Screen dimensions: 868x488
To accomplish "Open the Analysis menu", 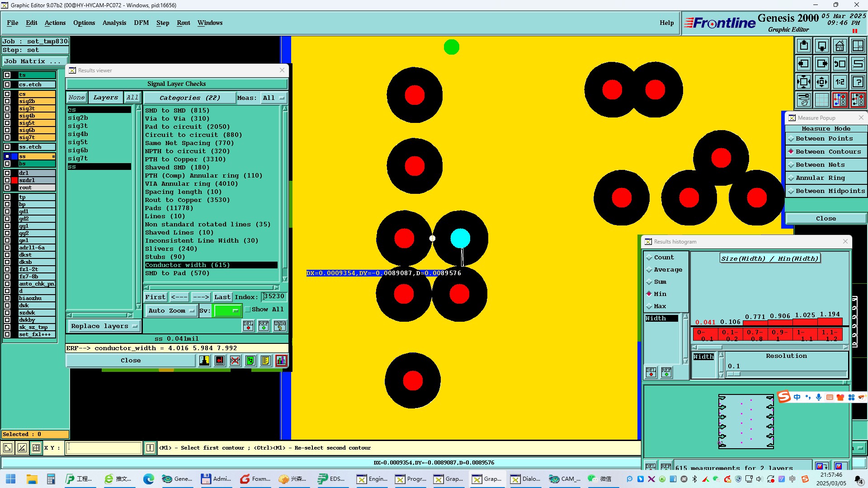I will tap(114, 23).
